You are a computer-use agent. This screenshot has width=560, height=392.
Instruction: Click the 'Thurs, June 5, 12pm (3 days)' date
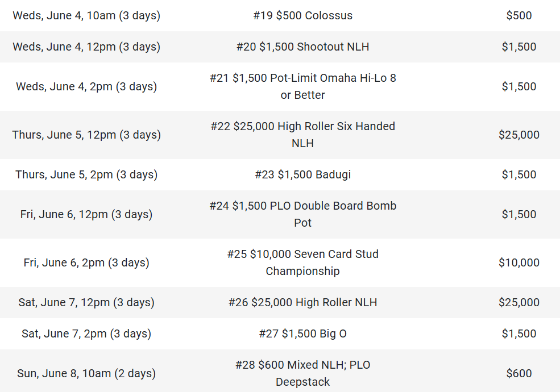(86, 135)
